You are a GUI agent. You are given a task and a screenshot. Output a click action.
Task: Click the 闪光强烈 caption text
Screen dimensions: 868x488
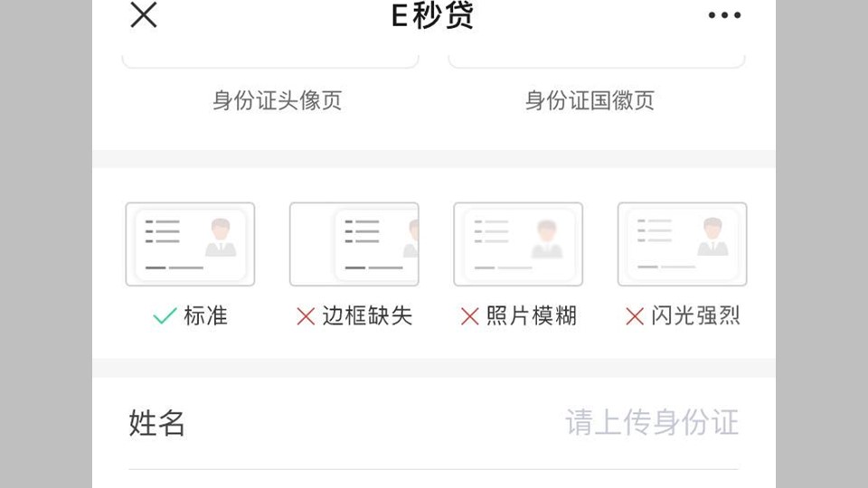(x=696, y=316)
